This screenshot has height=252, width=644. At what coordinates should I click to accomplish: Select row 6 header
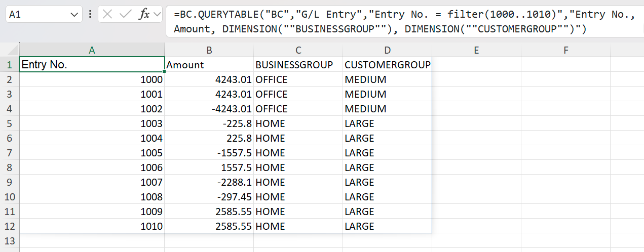point(10,138)
